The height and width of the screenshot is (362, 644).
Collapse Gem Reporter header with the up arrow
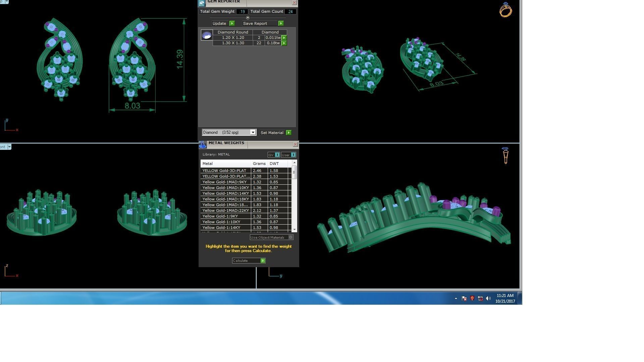pos(248,17)
